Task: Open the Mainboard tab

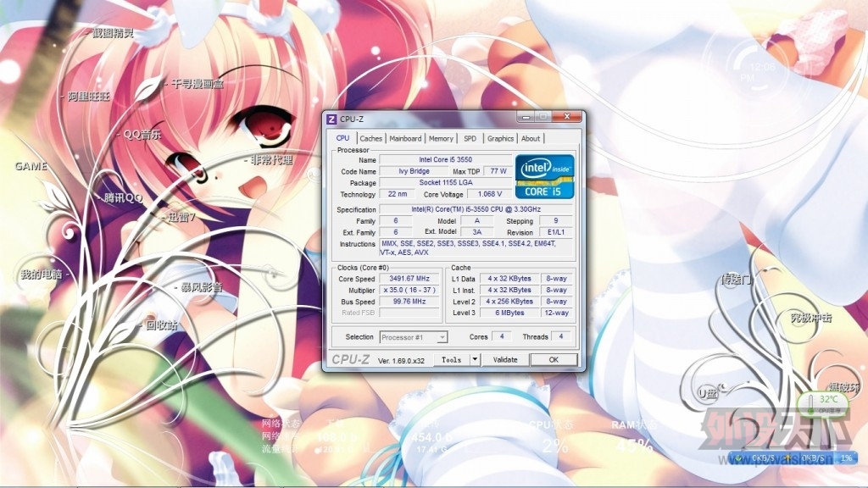Action: coord(405,138)
